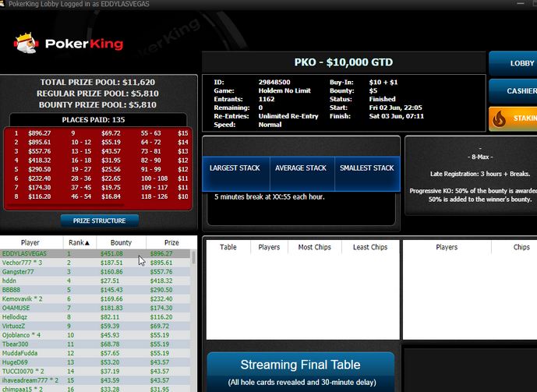Viewport: 537px width, 392px height.
Task: Select player row O4AMUSE
Action: 95,308
